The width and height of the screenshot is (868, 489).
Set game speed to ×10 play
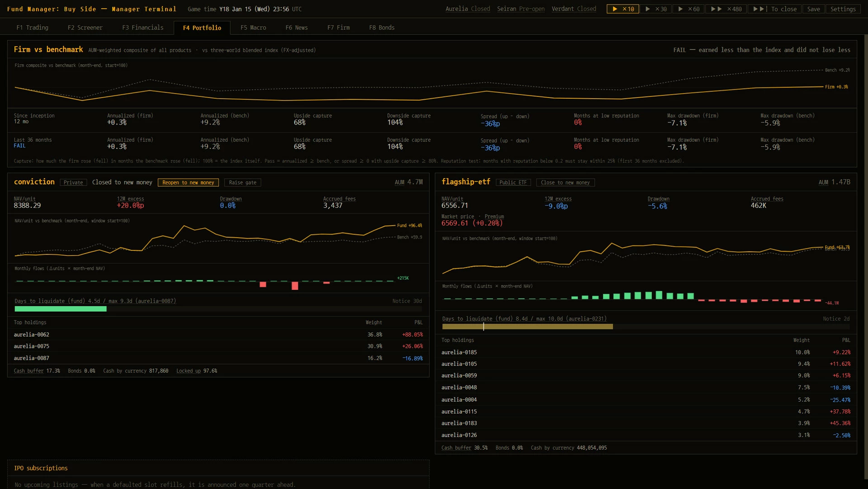622,9
